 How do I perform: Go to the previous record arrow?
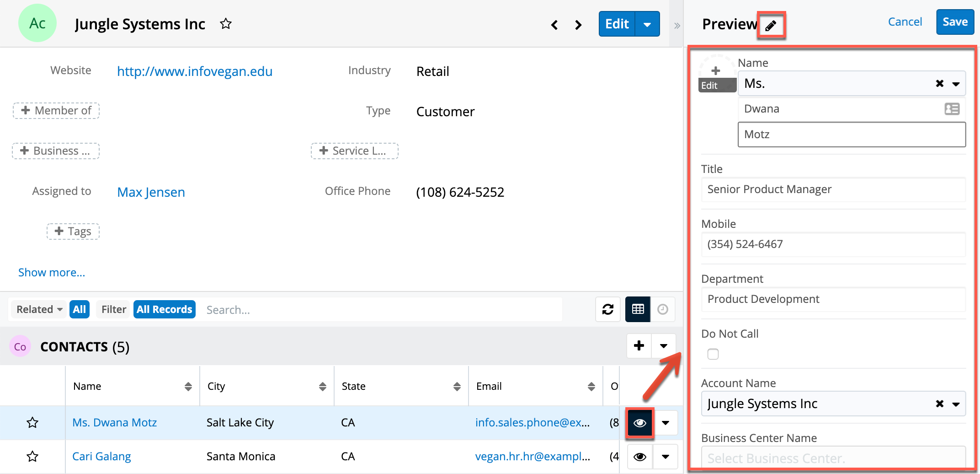[x=554, y=25]
